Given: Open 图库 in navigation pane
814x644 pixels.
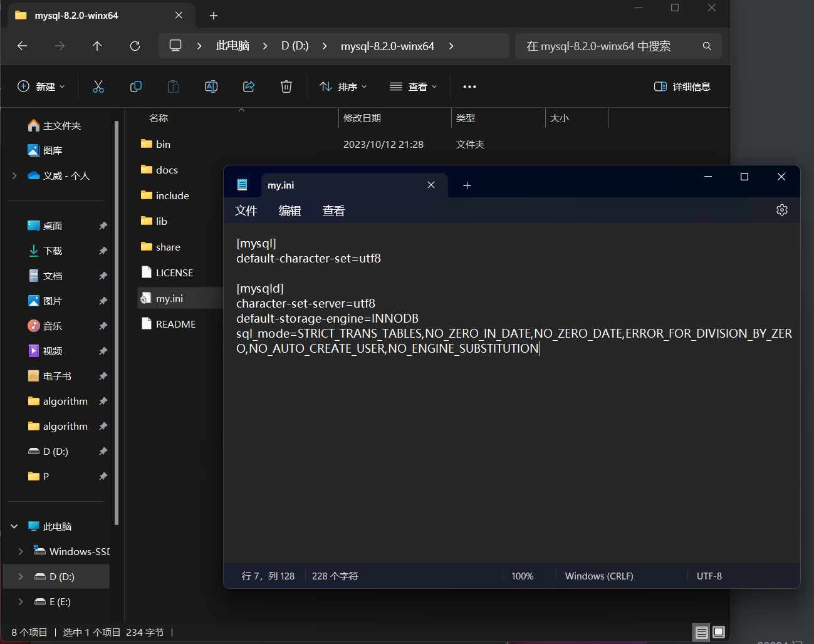Looking at the screenshot, I should point(52,150).
